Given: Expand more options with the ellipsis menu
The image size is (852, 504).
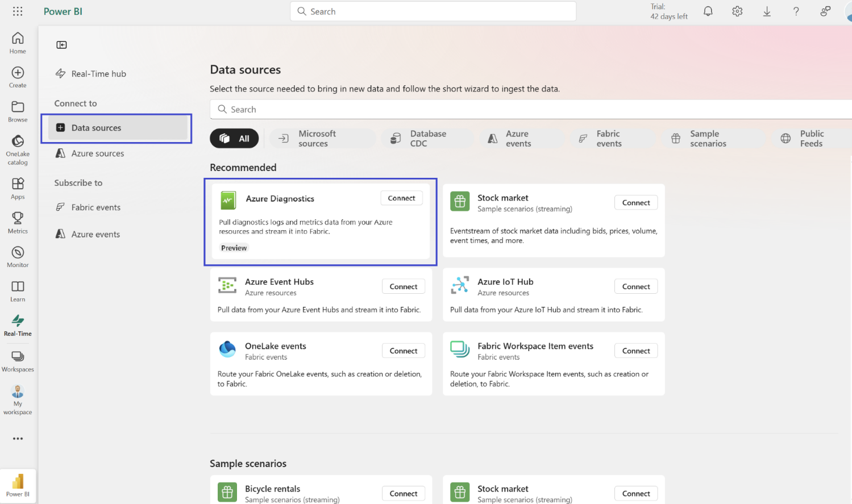Looking at the screenshot, I should (x=17, y=438).
